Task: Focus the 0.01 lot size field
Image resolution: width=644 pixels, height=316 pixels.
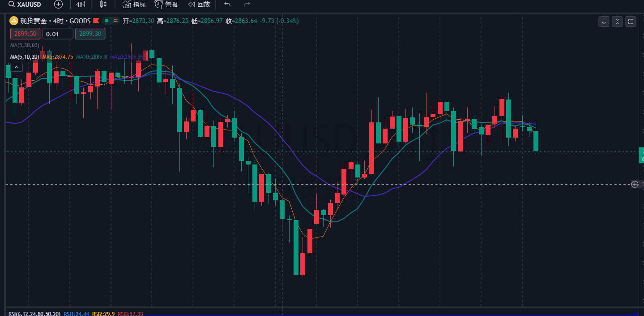Action: [58, 34]
